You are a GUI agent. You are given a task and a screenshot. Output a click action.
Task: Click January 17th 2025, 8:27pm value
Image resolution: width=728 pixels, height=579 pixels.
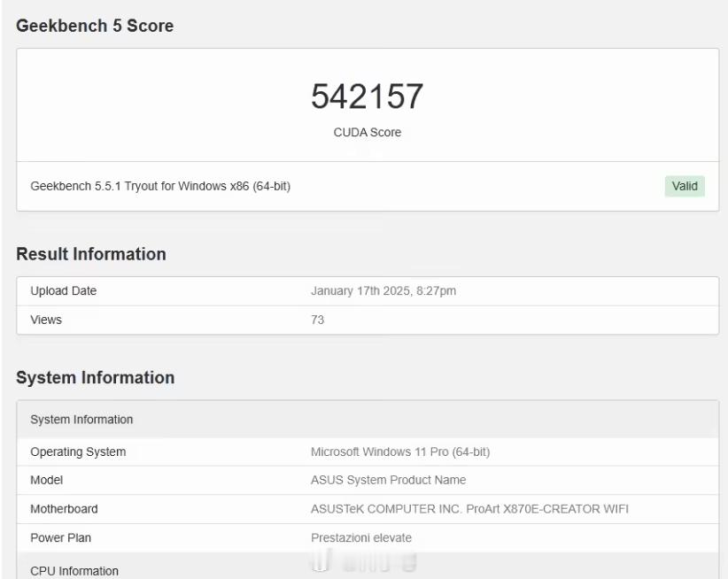tap(383, 291)
